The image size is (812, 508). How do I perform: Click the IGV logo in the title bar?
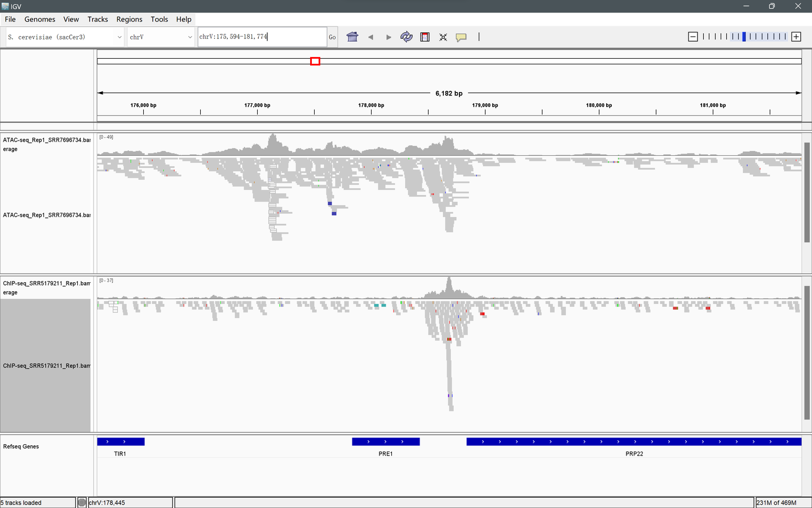pos(6,6)
